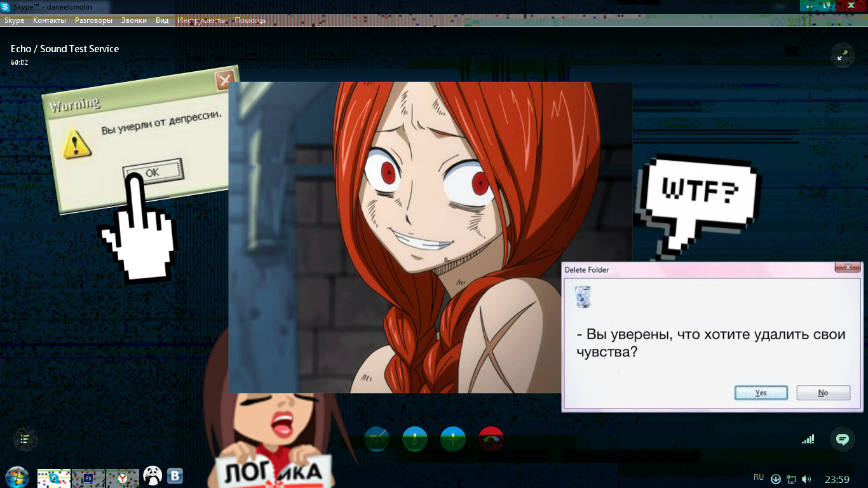Image resolution: width=868 pixels, height=488 pixels.
Task: Click the Delete Folder question text
Action: point(711,342)
